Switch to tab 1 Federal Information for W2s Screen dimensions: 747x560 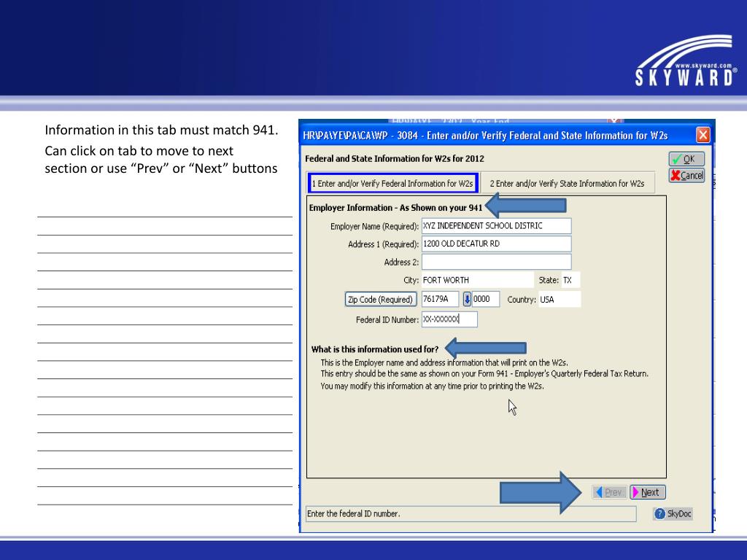392,183
